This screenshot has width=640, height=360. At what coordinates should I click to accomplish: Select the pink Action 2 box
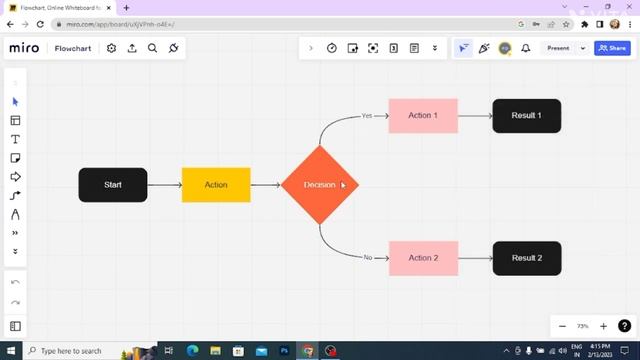coord(423,258)
